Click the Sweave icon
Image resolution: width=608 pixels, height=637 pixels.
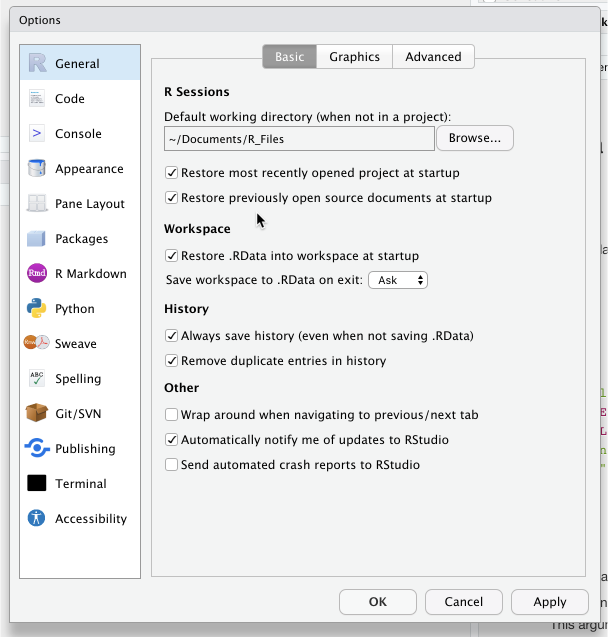coord(37,343)
